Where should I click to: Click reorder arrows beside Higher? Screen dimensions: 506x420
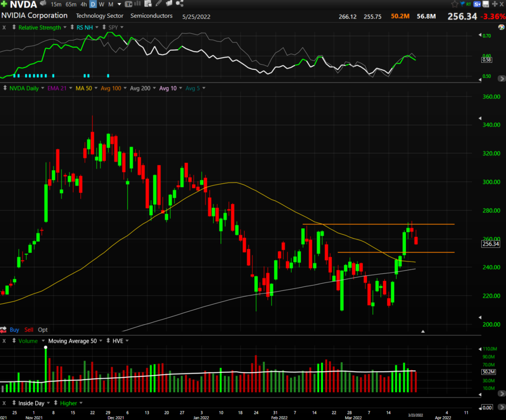(x=55, y=403)
